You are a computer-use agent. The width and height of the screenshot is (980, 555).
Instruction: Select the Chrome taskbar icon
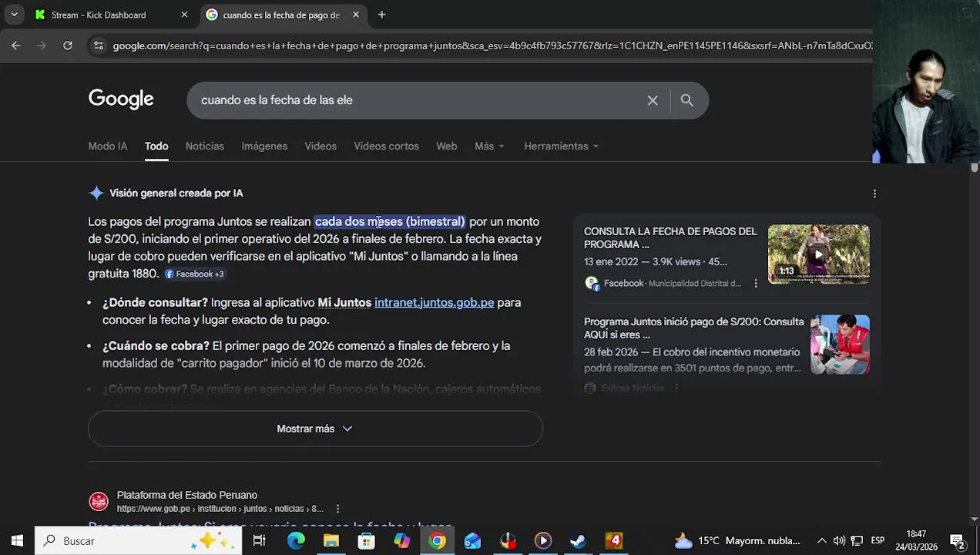pos(437,540)
